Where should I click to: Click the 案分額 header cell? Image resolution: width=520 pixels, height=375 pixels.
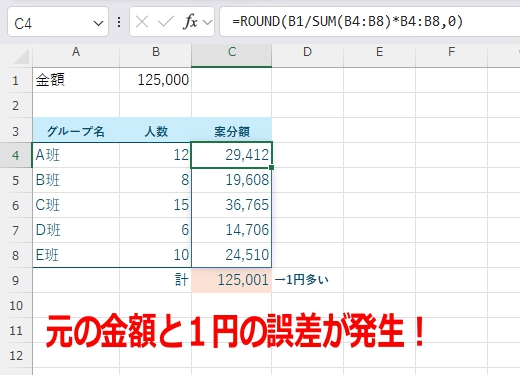232,131
